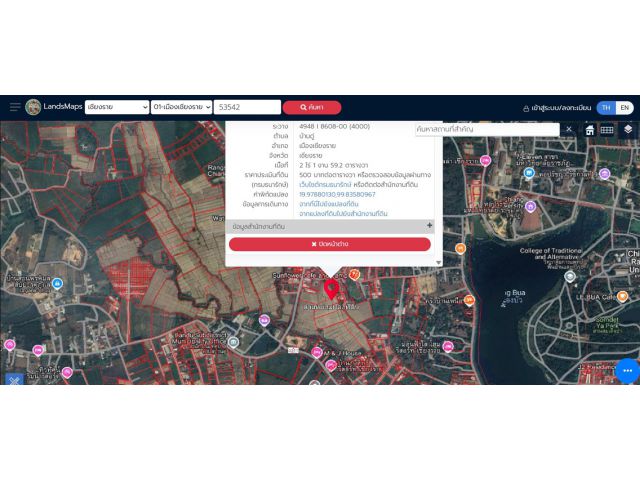The image size is (640, 480).
Task: Click the home icon on map
Action: coord(590,129)
